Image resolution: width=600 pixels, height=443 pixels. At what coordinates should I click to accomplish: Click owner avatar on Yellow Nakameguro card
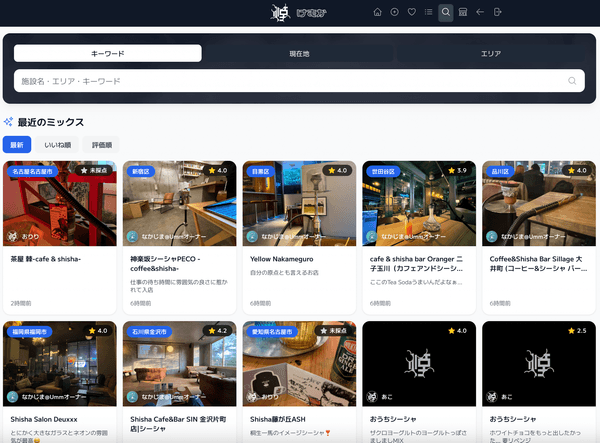tap(252, 236)
